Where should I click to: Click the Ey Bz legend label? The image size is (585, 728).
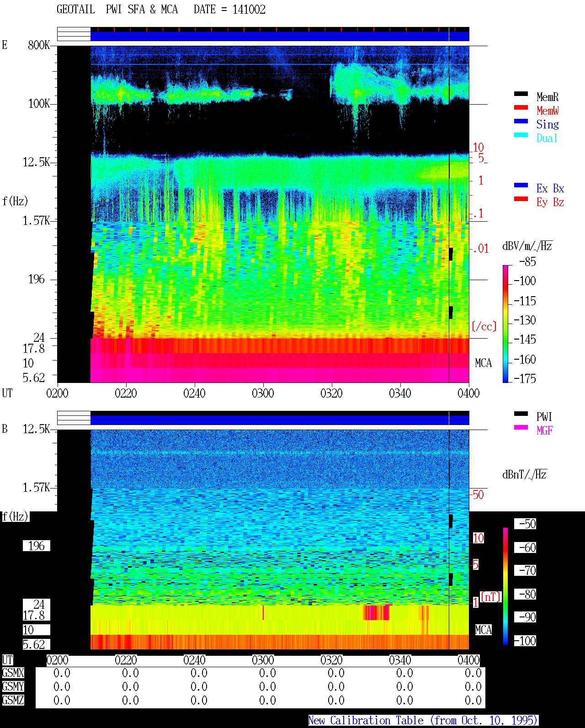pos(550,202)
